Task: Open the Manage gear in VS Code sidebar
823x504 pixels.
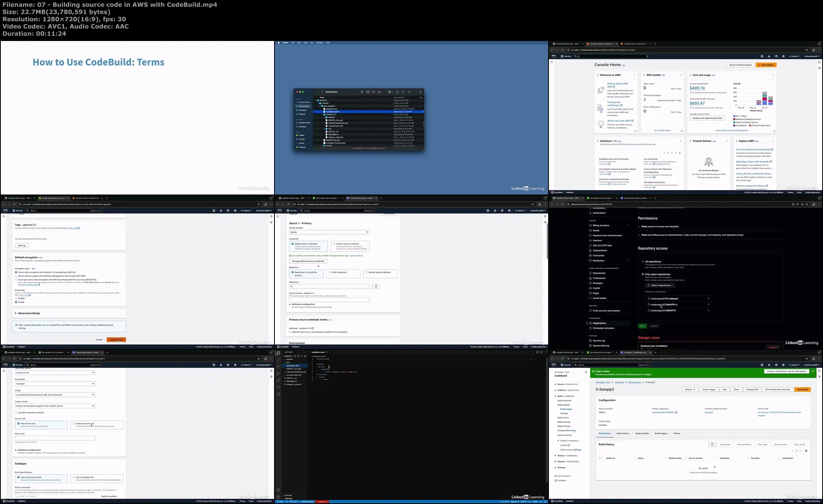Action: click(278, 497)
